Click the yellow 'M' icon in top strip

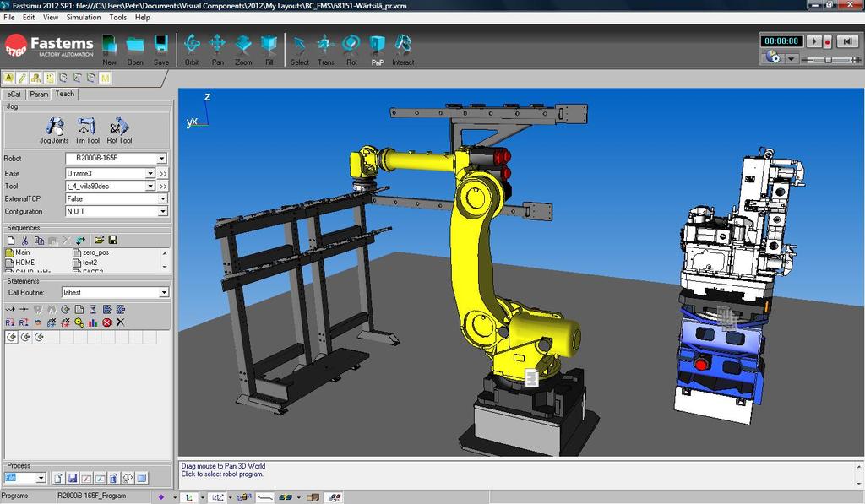coord(106,78)
